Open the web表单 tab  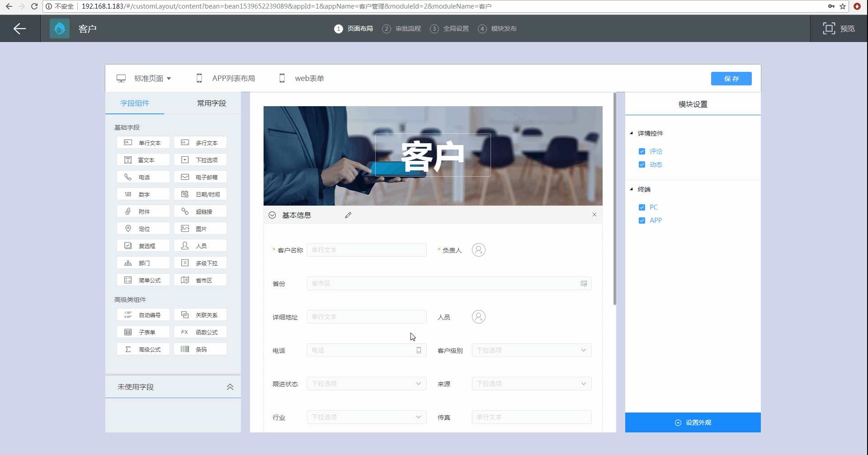pyautogui.click(x=302, y=78)
